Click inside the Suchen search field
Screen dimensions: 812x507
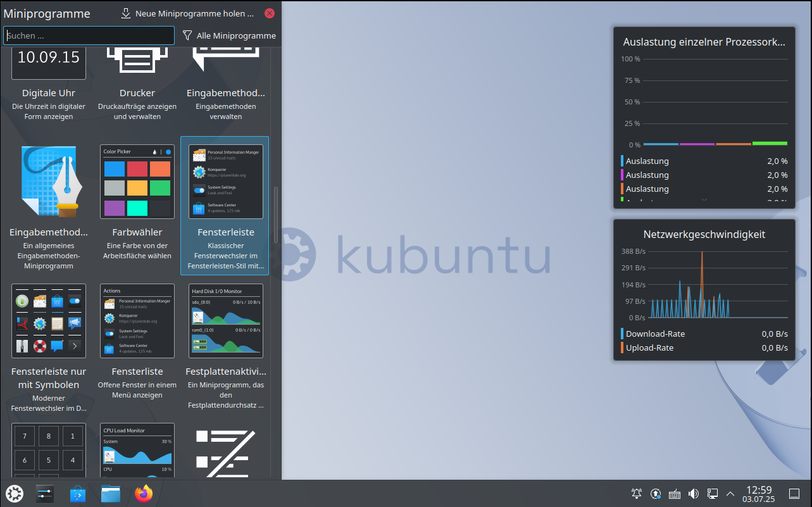[x=89, y=35]
